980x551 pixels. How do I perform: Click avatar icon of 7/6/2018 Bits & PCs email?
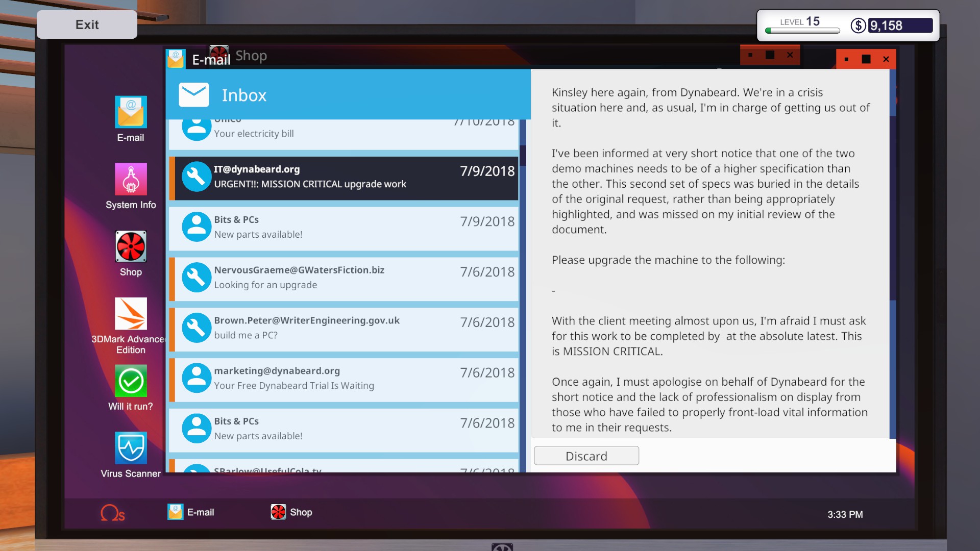pyautogui.click(x=197, y=429)
